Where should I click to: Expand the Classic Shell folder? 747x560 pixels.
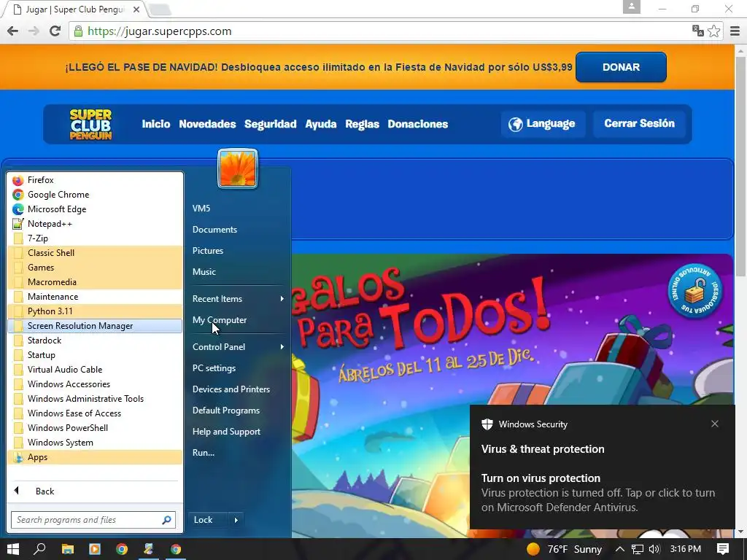pyautogui.click(x=95, y=253)
